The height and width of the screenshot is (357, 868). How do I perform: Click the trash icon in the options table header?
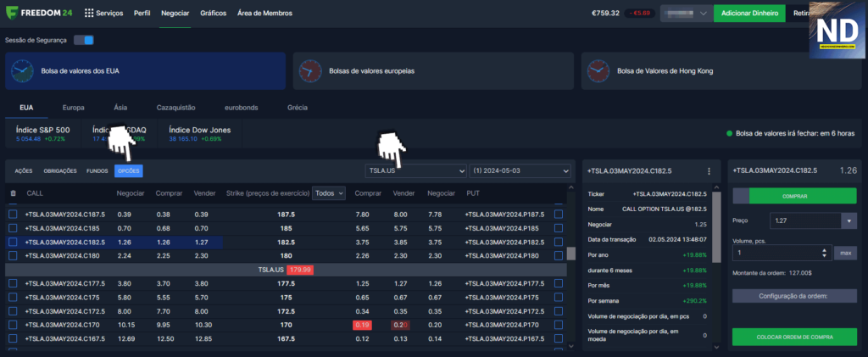[x=14, y=193]
